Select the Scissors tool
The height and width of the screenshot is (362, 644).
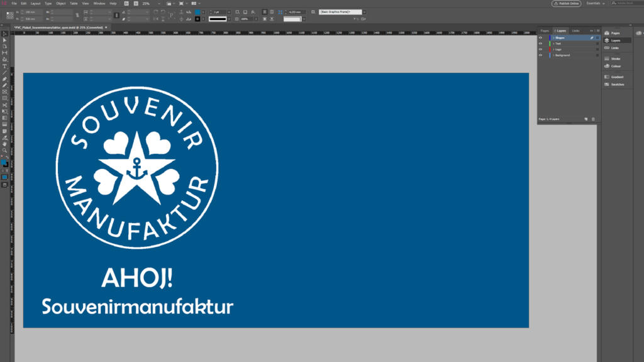coord(4,105)
